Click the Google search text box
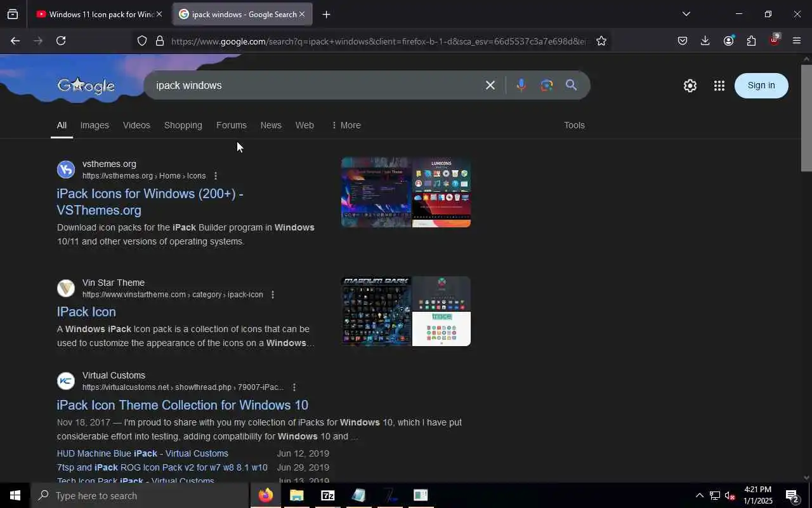 (x=314, y=85)
